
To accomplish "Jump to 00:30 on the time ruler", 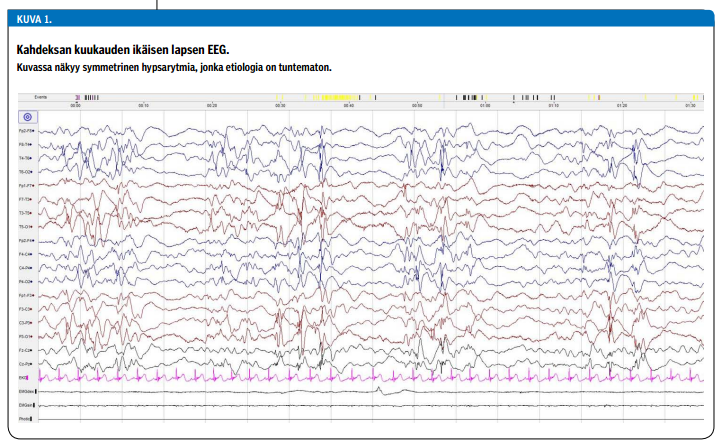I will (x=280, y=104).
